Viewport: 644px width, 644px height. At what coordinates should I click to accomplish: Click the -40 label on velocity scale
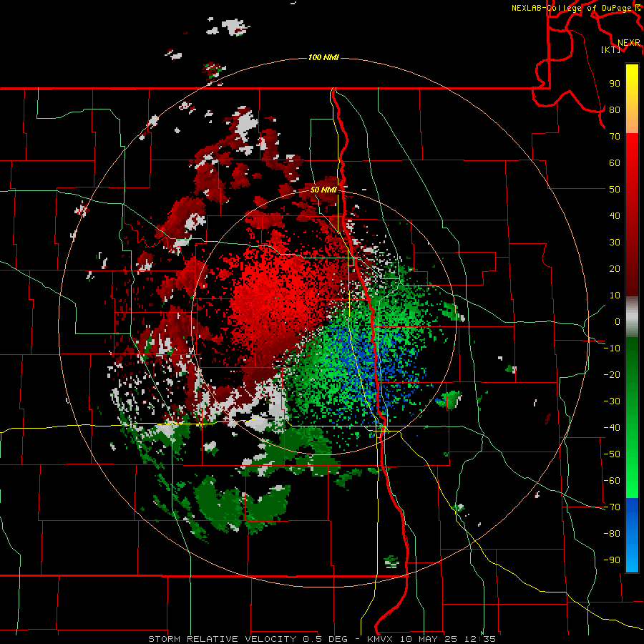(612, 428)
